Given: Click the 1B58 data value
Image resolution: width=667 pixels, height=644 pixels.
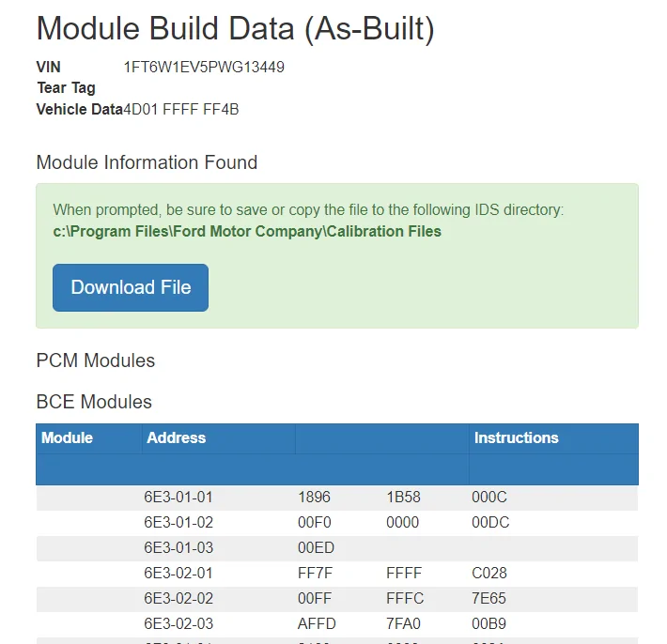Looking at the screenshot, I should (x=403, y=498).
